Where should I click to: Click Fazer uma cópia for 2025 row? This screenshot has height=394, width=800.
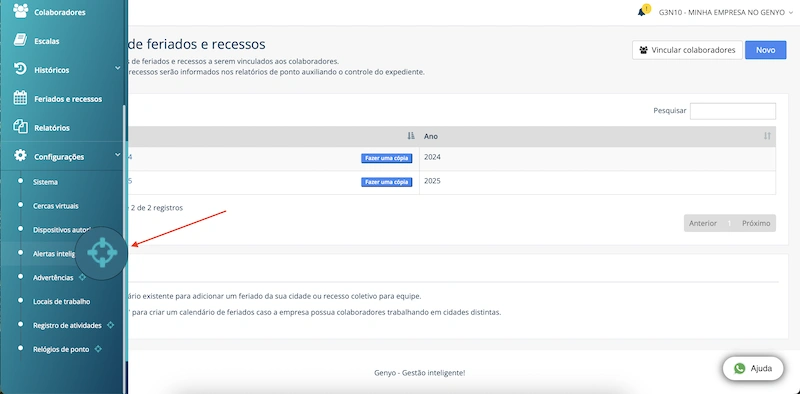click(x=387, y=182)
